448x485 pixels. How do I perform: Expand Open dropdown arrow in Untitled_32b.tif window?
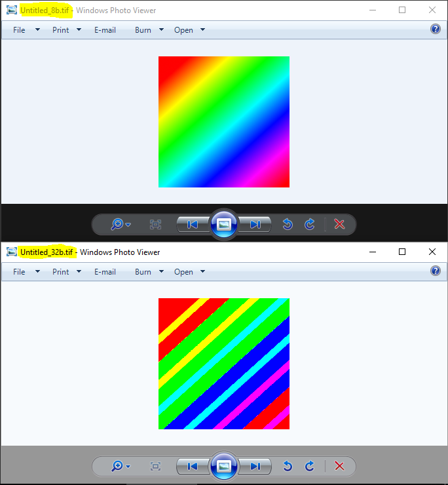tap(203, 271)
